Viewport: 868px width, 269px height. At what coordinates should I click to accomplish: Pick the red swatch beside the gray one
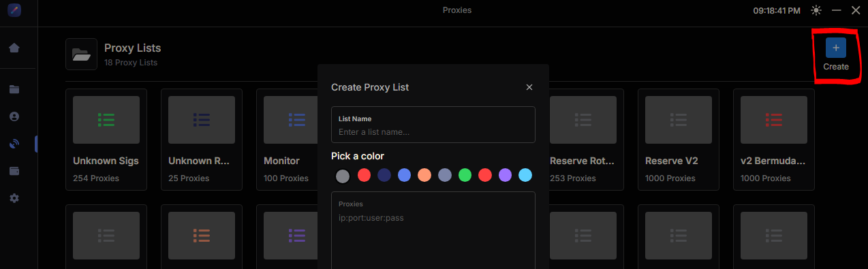(x=364, y=176)
